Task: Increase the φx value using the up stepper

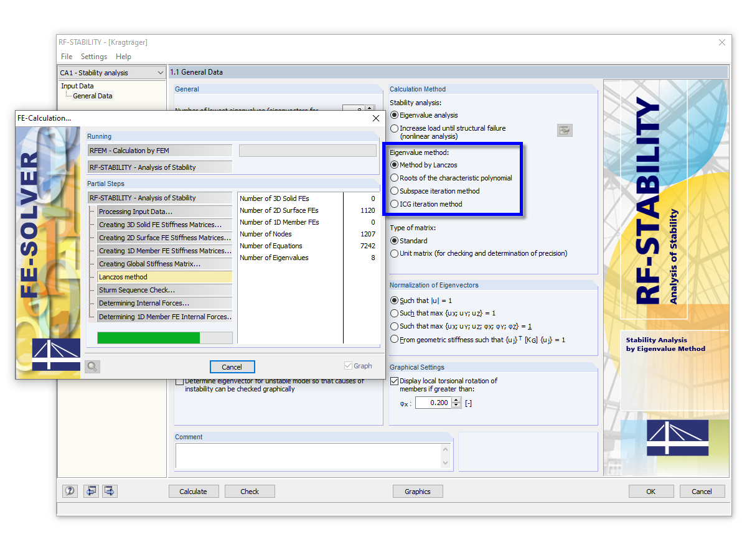Action: pos(456,399)
